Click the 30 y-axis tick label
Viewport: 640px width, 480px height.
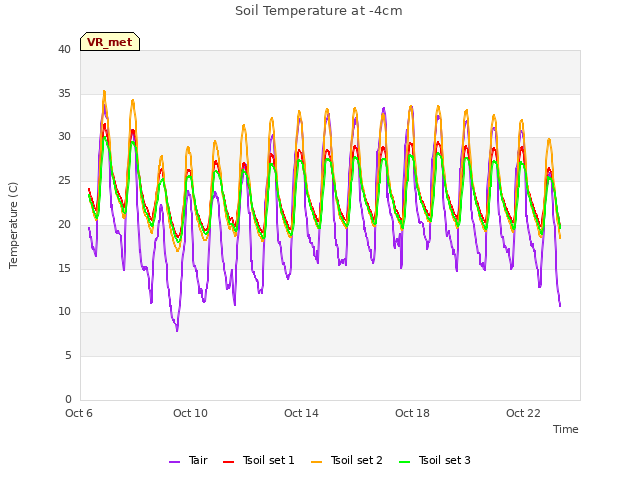[64, 137]
